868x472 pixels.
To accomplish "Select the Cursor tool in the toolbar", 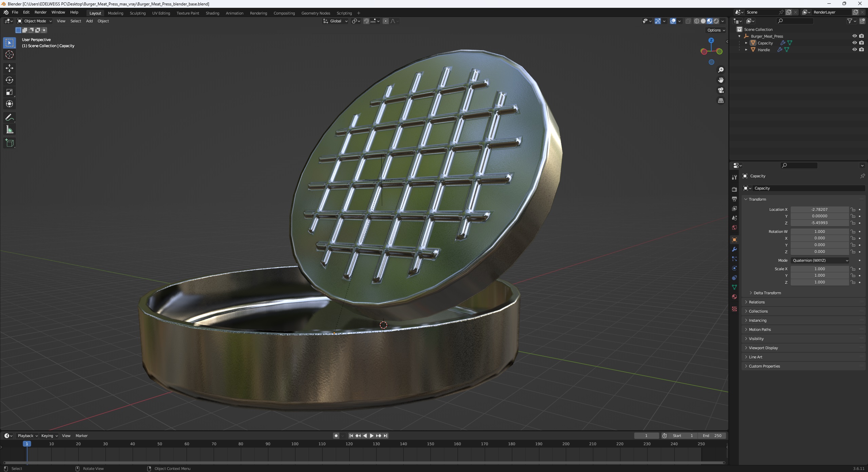I will [9, 55].
